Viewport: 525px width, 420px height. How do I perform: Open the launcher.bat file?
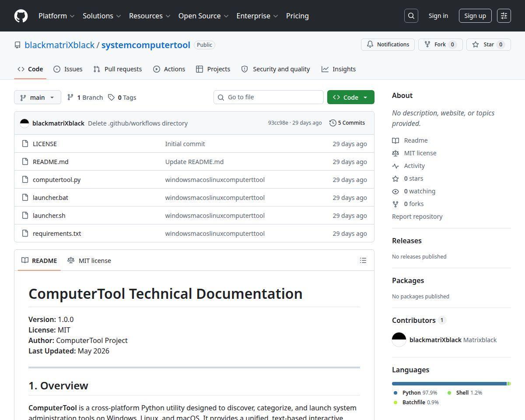point(50,197)
